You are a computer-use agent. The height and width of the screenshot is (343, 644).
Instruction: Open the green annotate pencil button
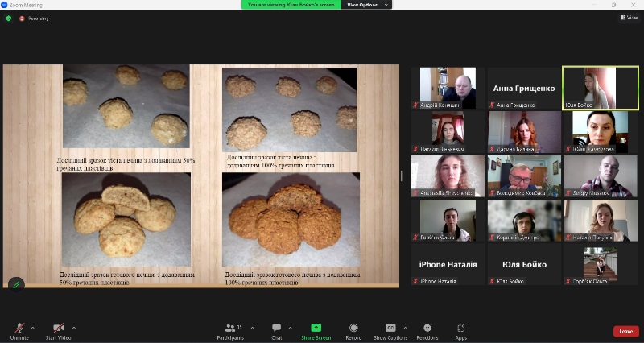click(x=16, y=285)
